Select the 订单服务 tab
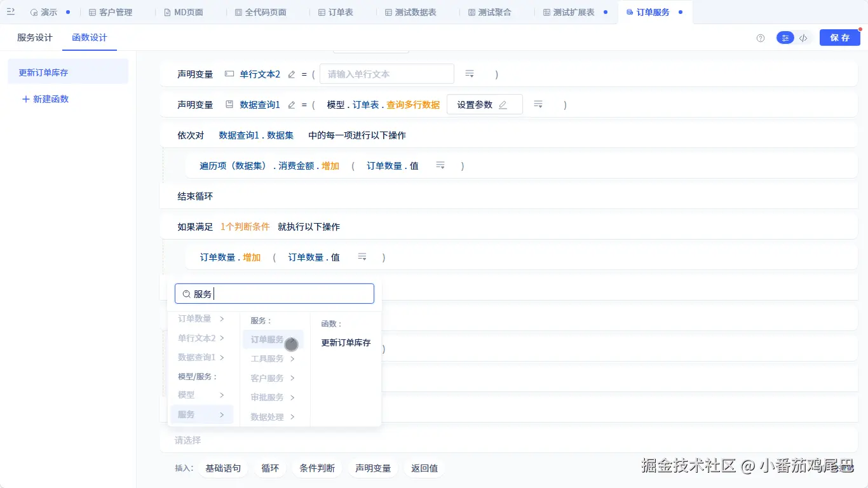Image resolution: width=868 pixels, height=488 pixels. coord(653,12)
